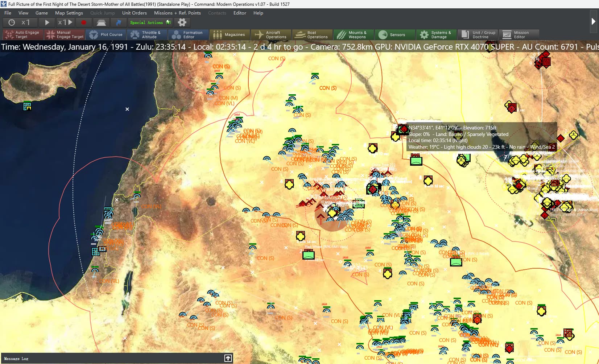
Task: Open the gear settings toolbar button
Action: [x=182, y=22]
